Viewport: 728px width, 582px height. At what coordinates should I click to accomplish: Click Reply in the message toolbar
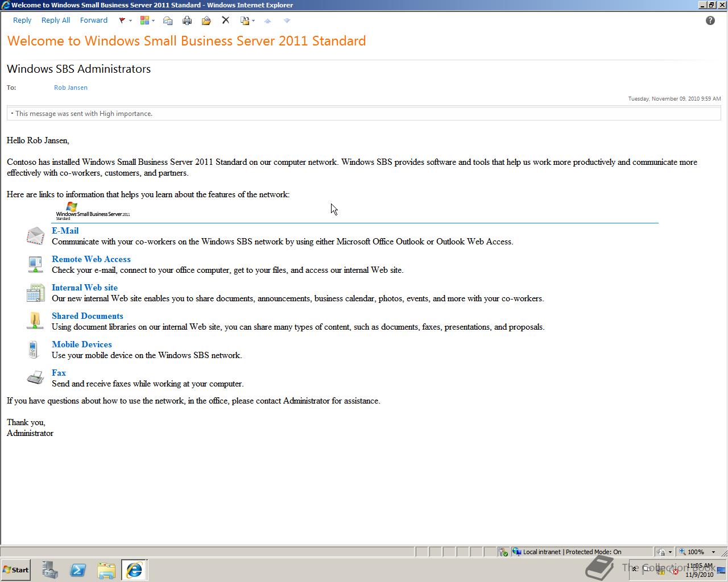point(22,20)
